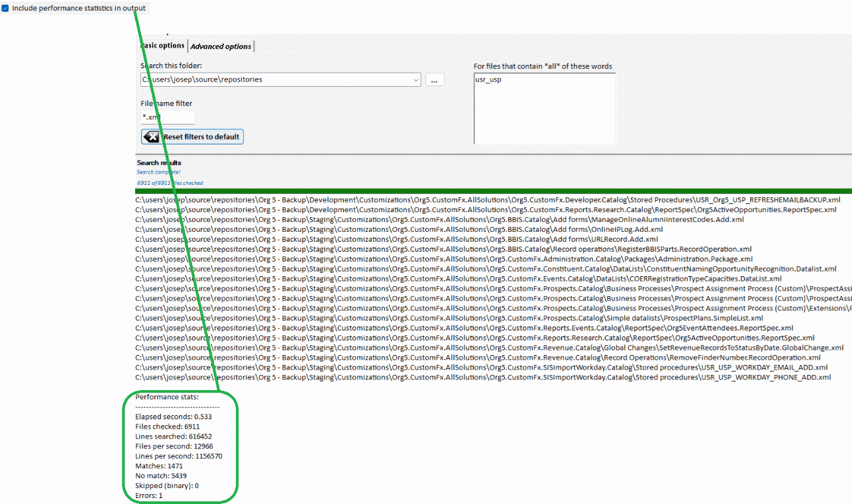Select the USR_USP_WORKDAY_EMAIL_ADD.xml result
This screenshot has height=504, width=852.
coord(482,368)
